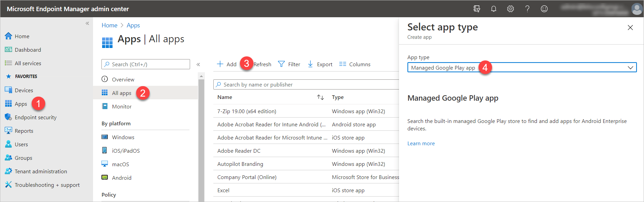The height and width of the screenshot is (202, 644).
Task: Open the notifications bell
Action: coord(493,9)
